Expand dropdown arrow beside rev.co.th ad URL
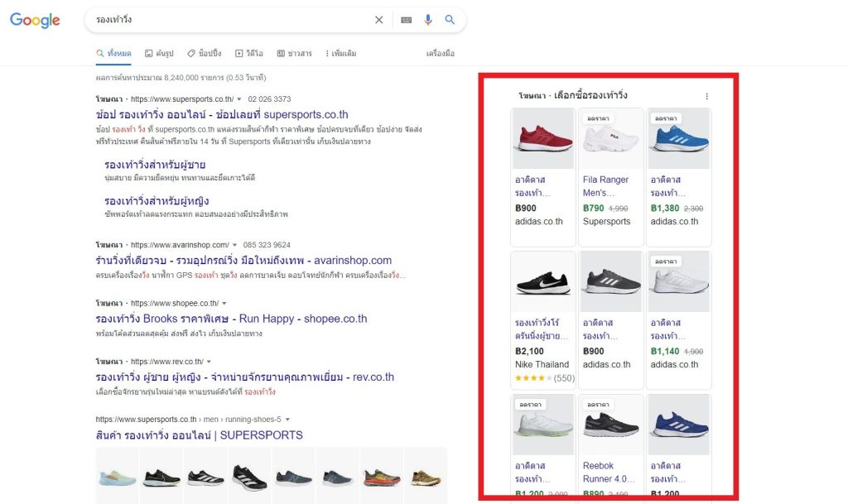848x504 pixels. click(209, 362)
